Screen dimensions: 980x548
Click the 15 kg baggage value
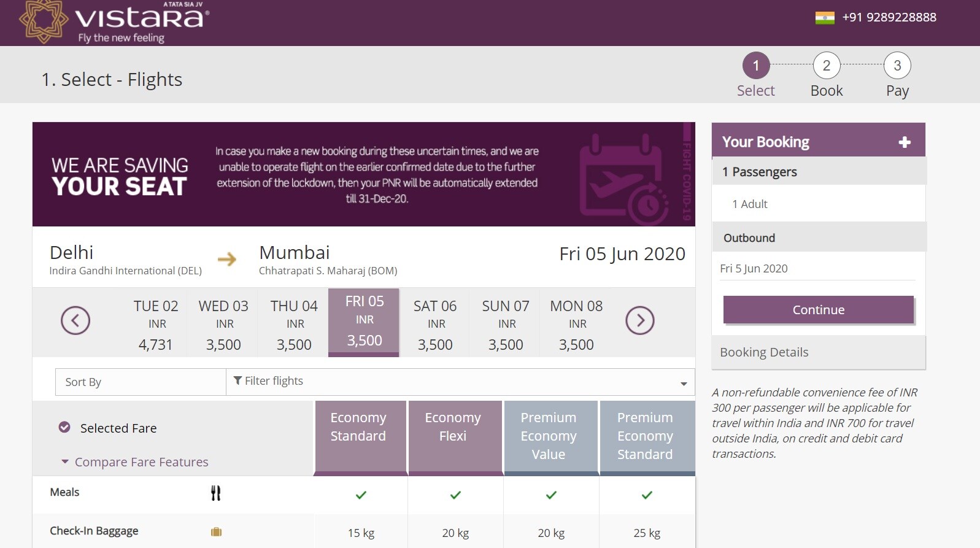click(x=361, y=533)
